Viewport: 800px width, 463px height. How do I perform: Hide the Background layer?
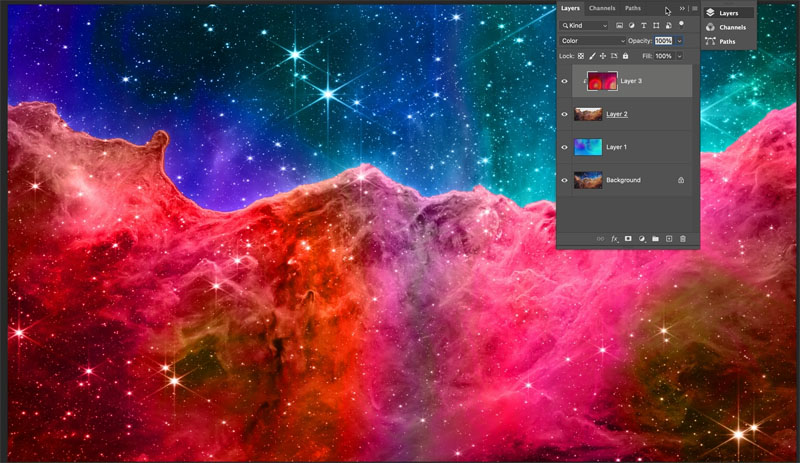(564, 180)
